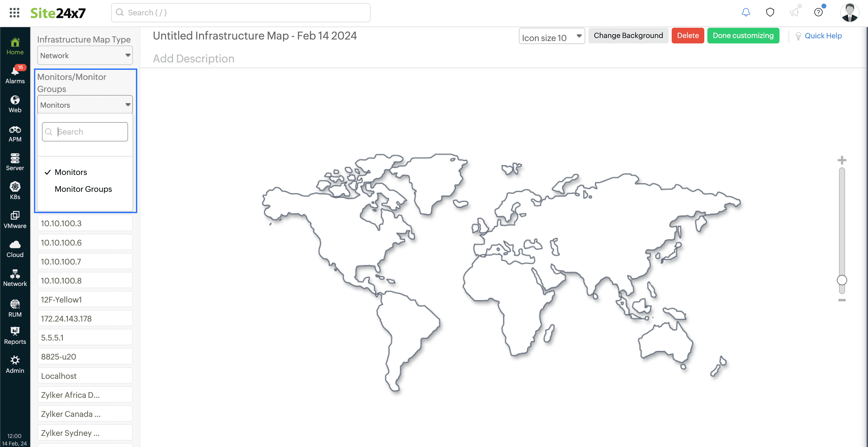868x447 pixels.
Task: Open Alarms with the notification bell icon
Action: pos(15,74)
